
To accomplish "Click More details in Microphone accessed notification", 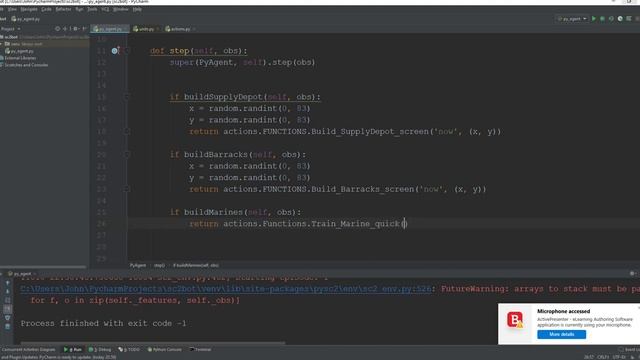I will point(561,335).
